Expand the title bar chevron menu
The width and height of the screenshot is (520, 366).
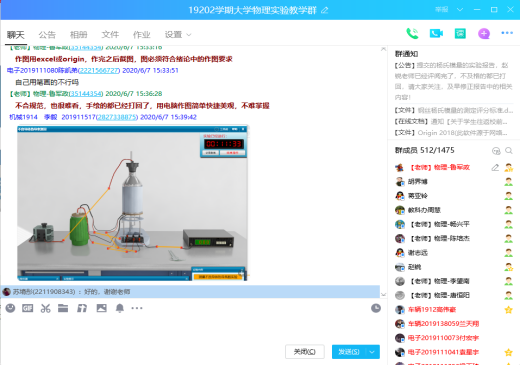pos(460,9)
